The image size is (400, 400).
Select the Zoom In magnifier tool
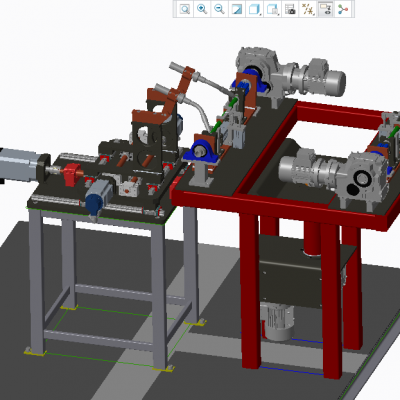202,9
